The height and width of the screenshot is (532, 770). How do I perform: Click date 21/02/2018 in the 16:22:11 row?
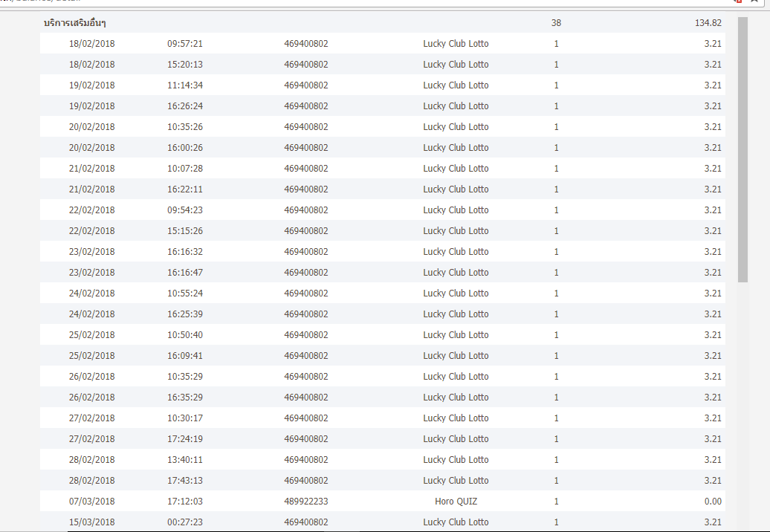pyautogui.click(x=92, y=189)
